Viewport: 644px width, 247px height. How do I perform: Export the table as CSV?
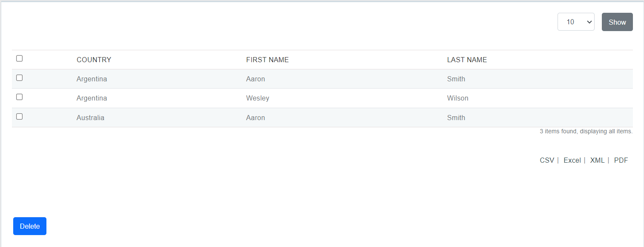pos(547,161)
